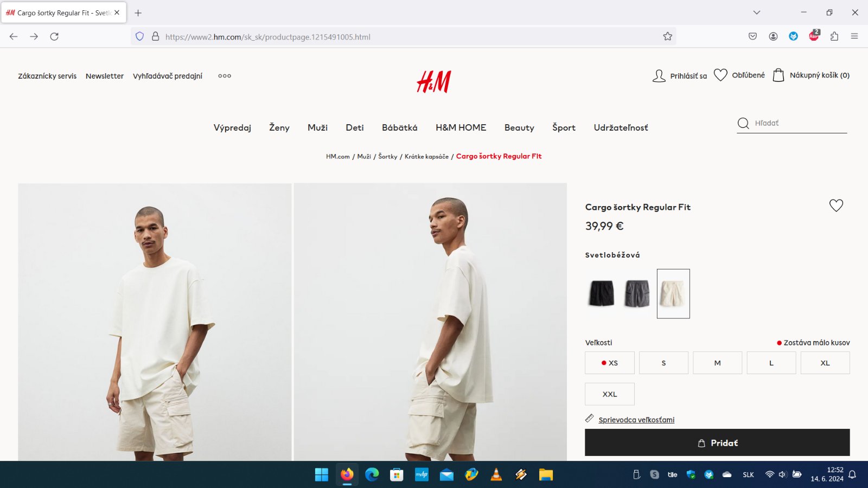Image resolution: width=868 pixels, height=488 pixels.
Task: Expand the three-dots more links menu
Action: [225, 76]
